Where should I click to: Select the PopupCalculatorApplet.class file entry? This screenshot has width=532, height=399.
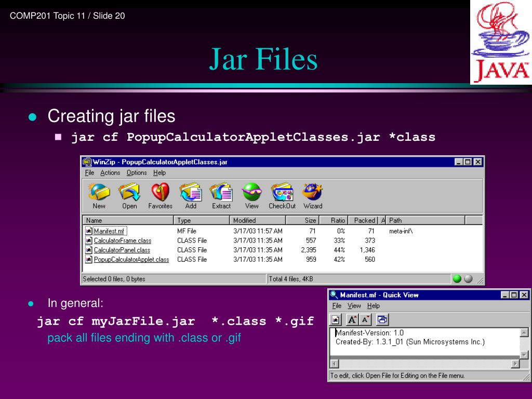click(131, 260)
